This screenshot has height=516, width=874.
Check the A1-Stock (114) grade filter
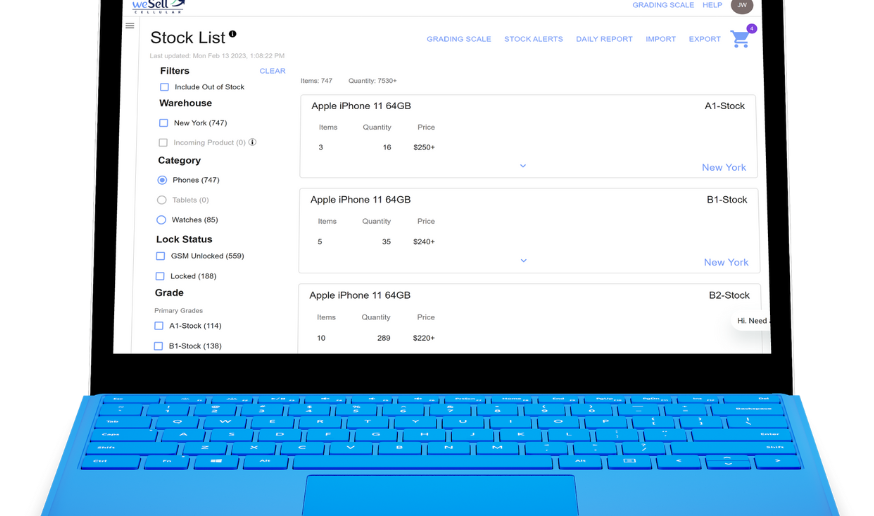[x=159, y=325]
